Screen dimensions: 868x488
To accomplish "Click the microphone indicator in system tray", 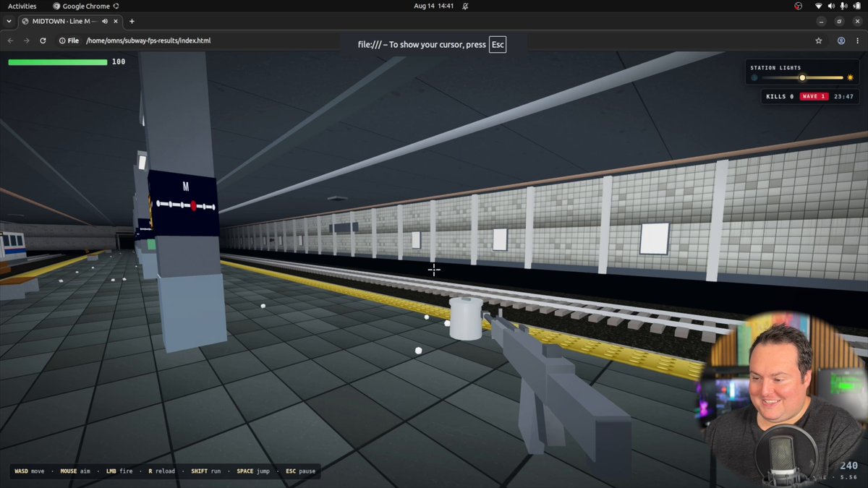I will [x=843, y=6].
